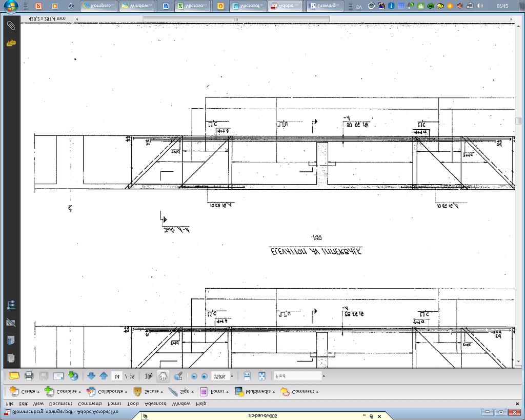
Task: Open the Create task dropdown
Action: [24, 391]
